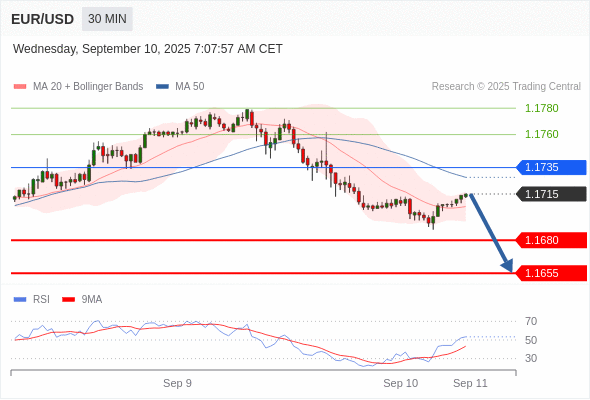Screen dimensions: 590x400
Task: Click the Sep 10 date axis label
Action: click(x=401, y=383)
